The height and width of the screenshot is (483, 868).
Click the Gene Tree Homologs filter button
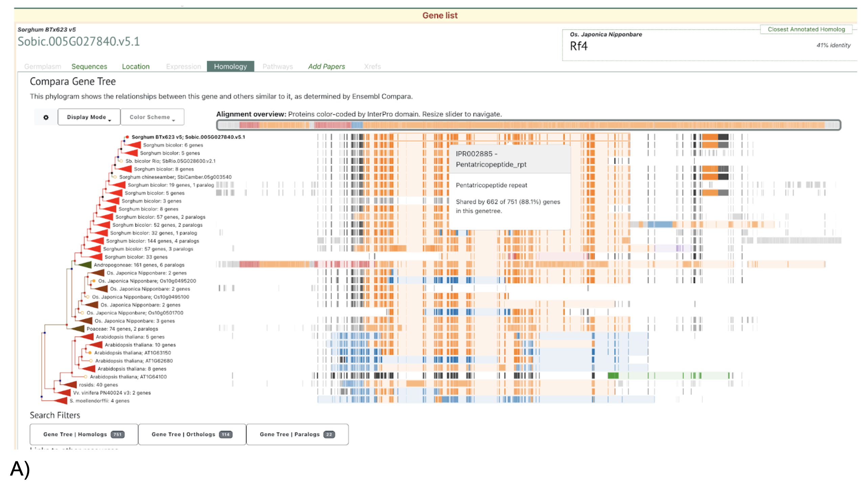point(84,435)
